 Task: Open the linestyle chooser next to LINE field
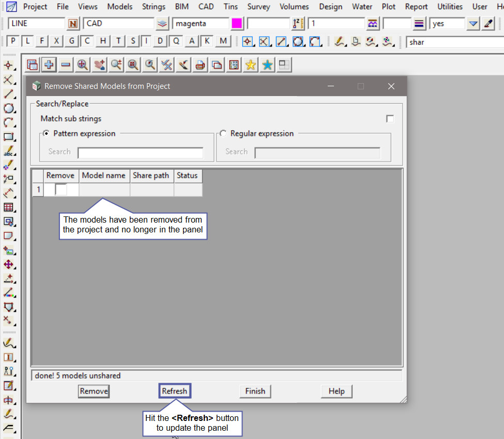pyautogui.click(x=73, y=24)
